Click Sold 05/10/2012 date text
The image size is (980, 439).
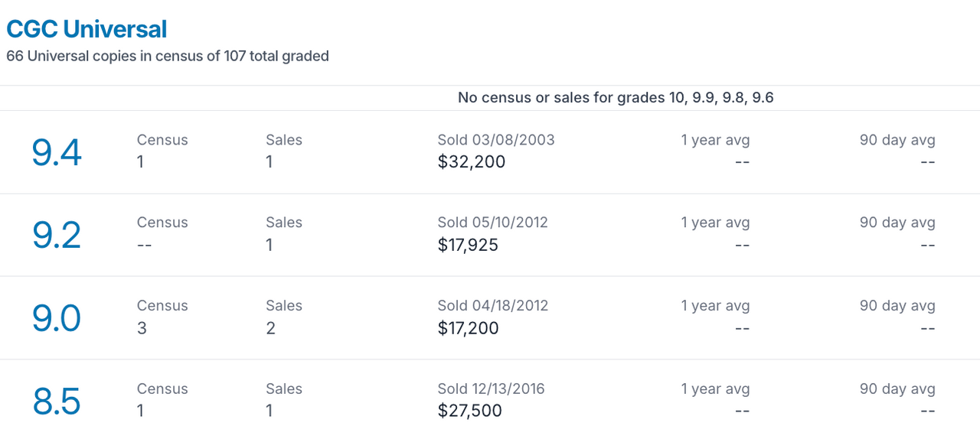point(493,223)
